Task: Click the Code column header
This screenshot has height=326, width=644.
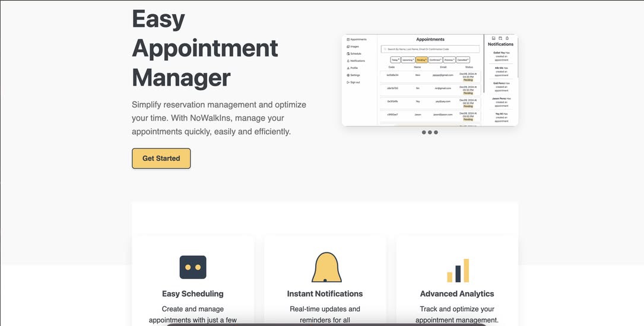Action: coord(391,67)
